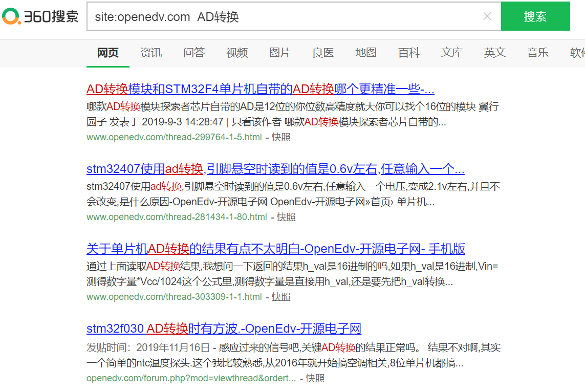Click the URL www.openedv.com/thread-303309-1-1.html
The width and height of the screenshot is (585, 392).
coord(173,296)
